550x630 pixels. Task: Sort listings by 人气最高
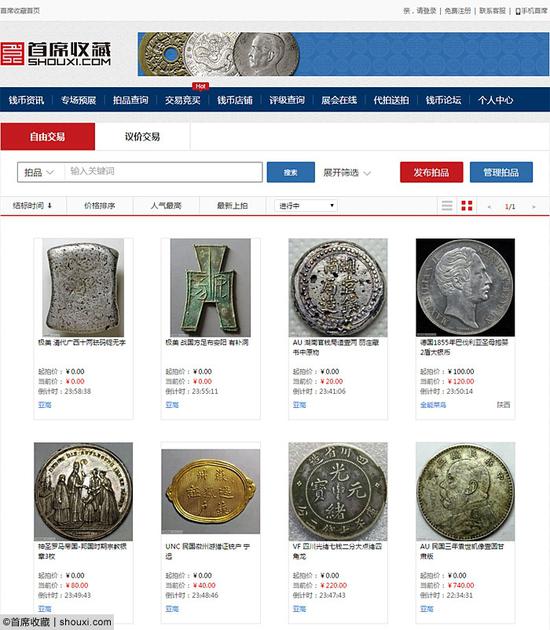(x=166, y=206)
